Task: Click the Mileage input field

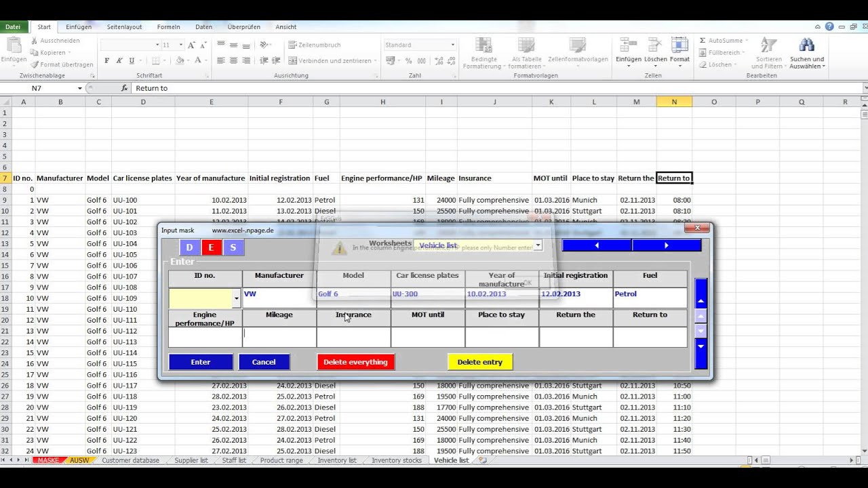Action: [279, 337]
